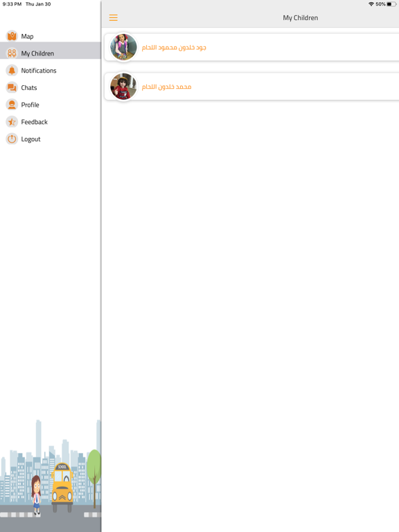Tap the My Children header title

click(x=301, y=17)
